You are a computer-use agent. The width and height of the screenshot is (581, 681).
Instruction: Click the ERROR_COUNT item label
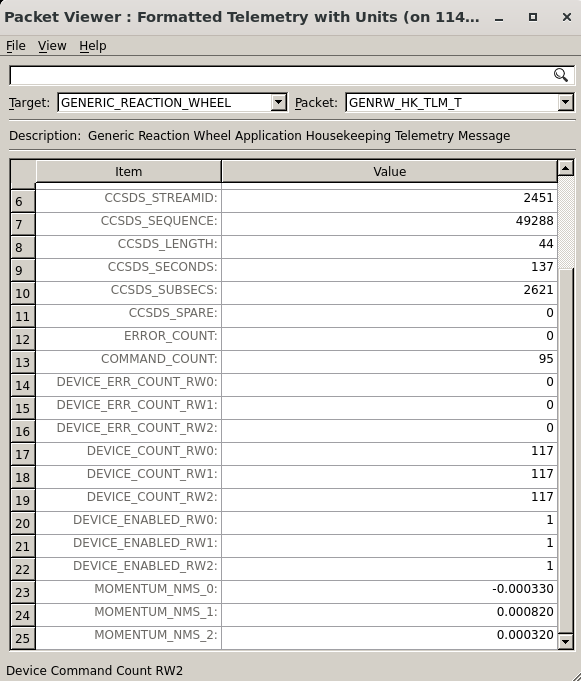[171, 336]
